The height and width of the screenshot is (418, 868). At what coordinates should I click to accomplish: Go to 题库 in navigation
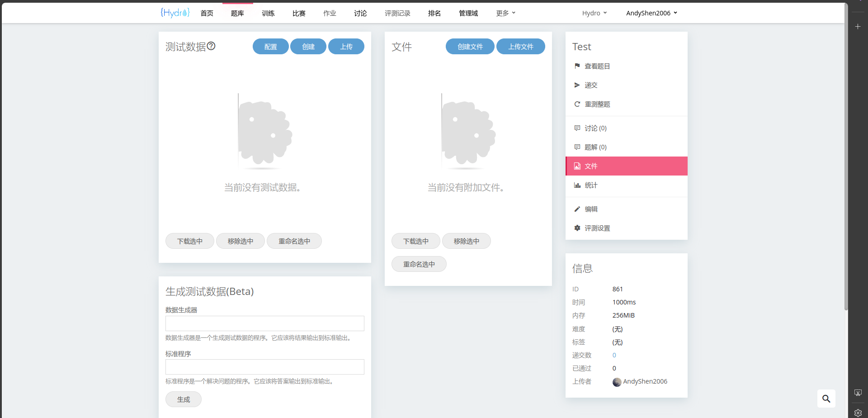click(x=237, y=13)
